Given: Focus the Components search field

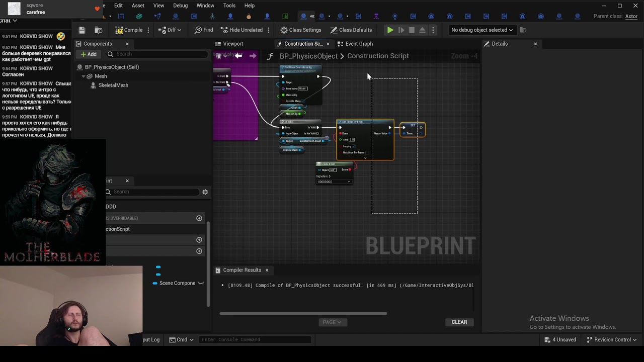Looking at the screenshot, I should click(157, 54).
